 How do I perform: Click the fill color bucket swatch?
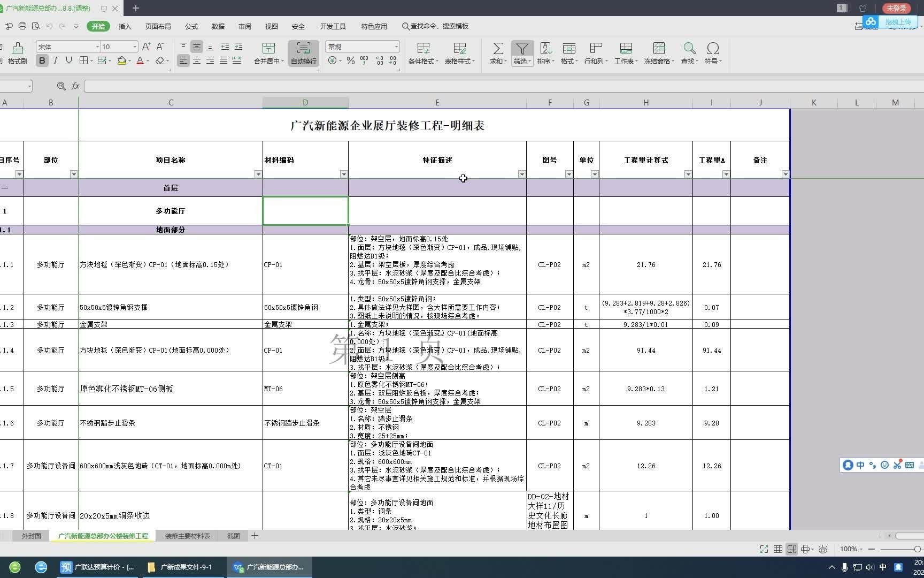121,60
